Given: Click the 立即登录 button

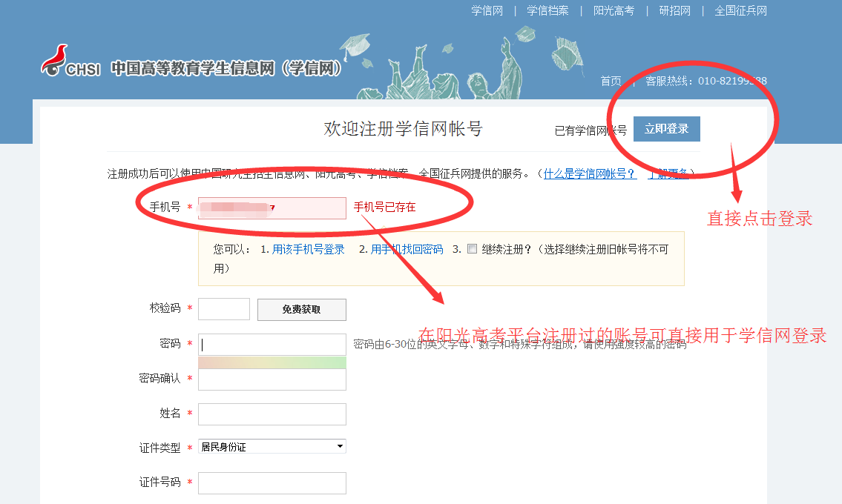Looking at the screenshot, I should pyautogui.click(x=666, y=129).
